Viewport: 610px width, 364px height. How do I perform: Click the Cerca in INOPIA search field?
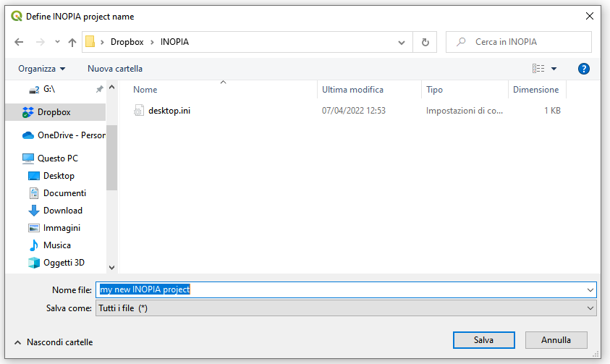pos(519,42)
